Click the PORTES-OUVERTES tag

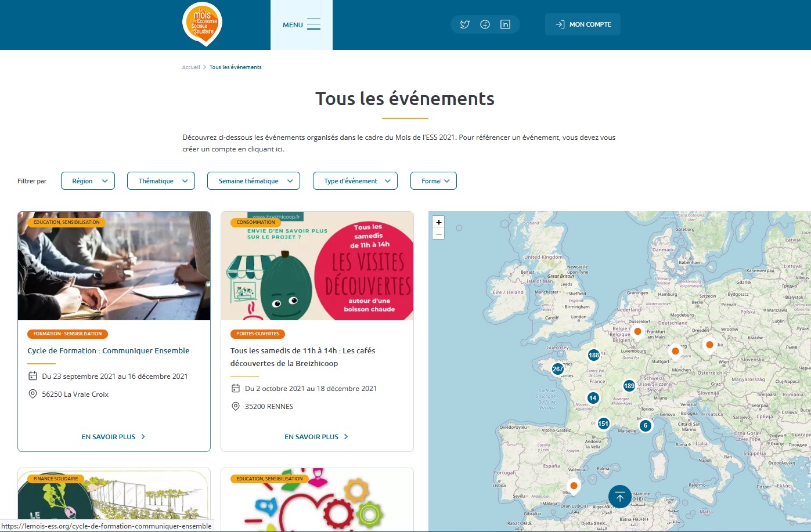(x=258, y=334)
